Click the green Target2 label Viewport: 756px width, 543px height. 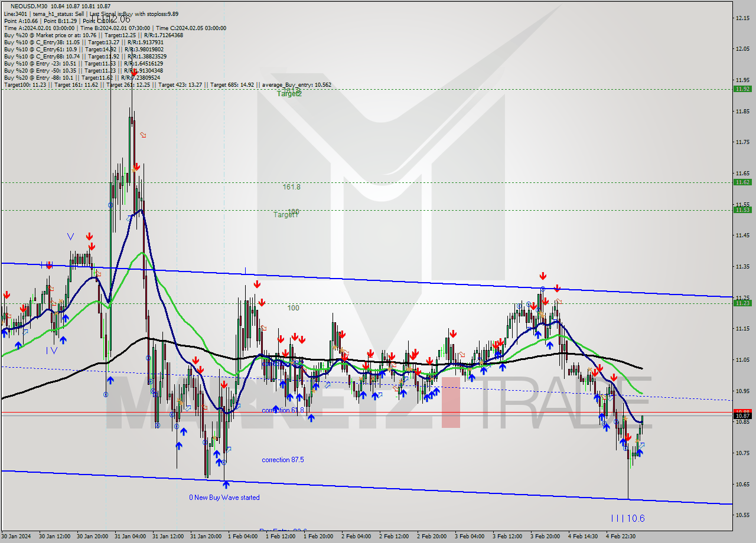click(289, 94)
